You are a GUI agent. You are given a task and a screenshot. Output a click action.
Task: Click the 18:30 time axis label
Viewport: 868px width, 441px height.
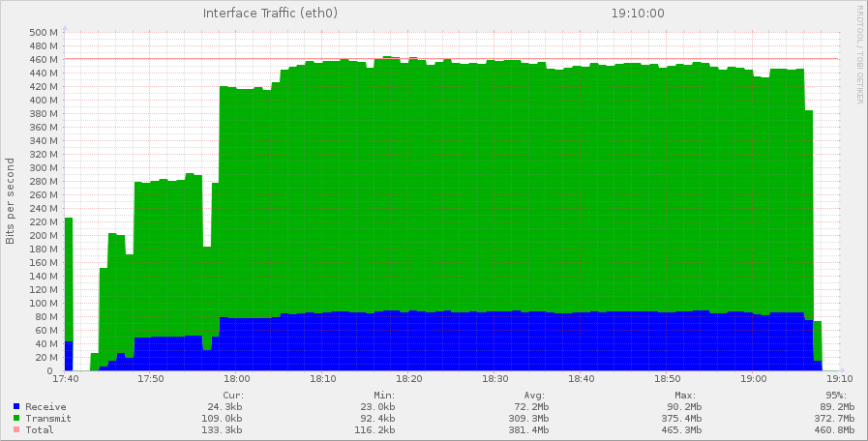[495, 380]
